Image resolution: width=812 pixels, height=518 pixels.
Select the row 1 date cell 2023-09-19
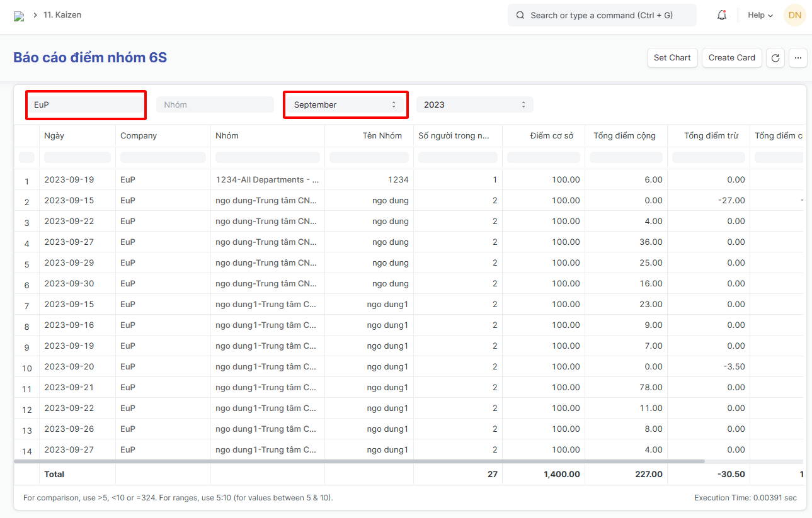click(69, 180)
